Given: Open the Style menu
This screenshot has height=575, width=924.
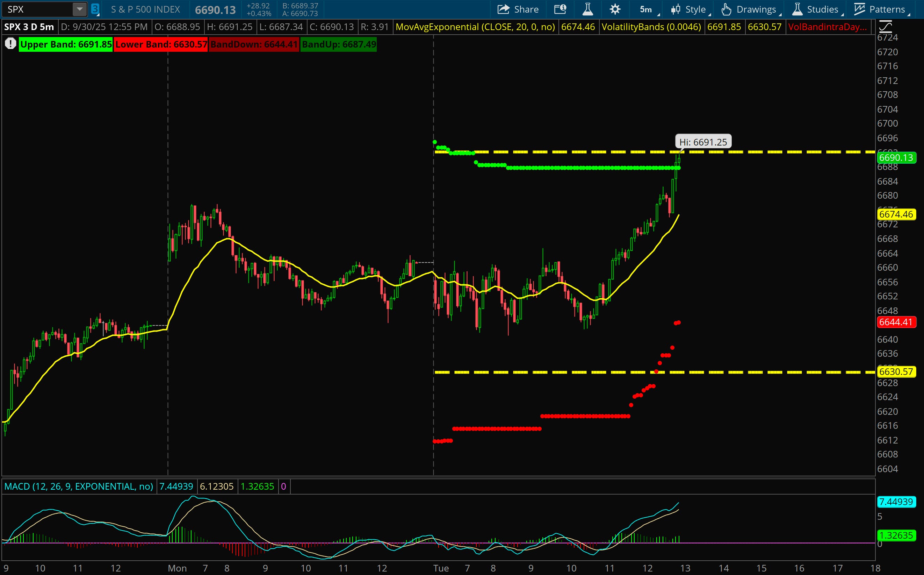Looking at the screenshot, I should tap(690, 9).
